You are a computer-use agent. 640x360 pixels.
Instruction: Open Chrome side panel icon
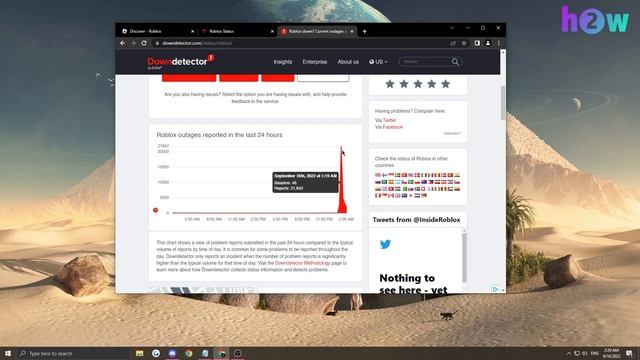(x=477, y=43)
